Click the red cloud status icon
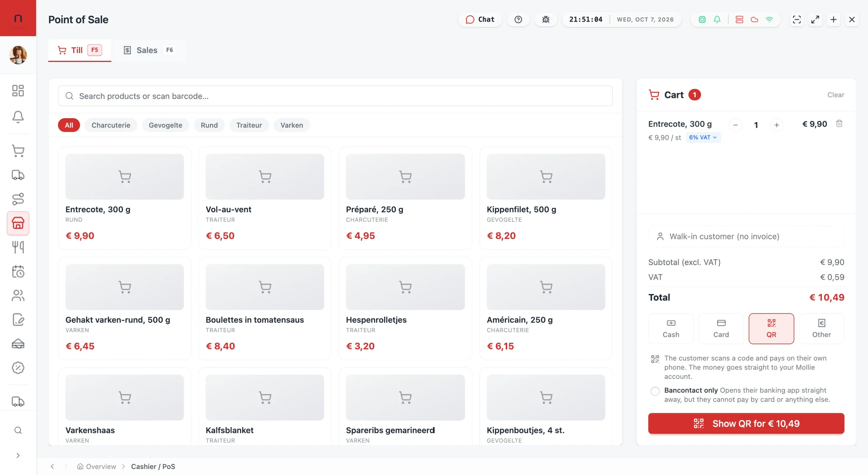868x475 pixels. pos(755,20)
